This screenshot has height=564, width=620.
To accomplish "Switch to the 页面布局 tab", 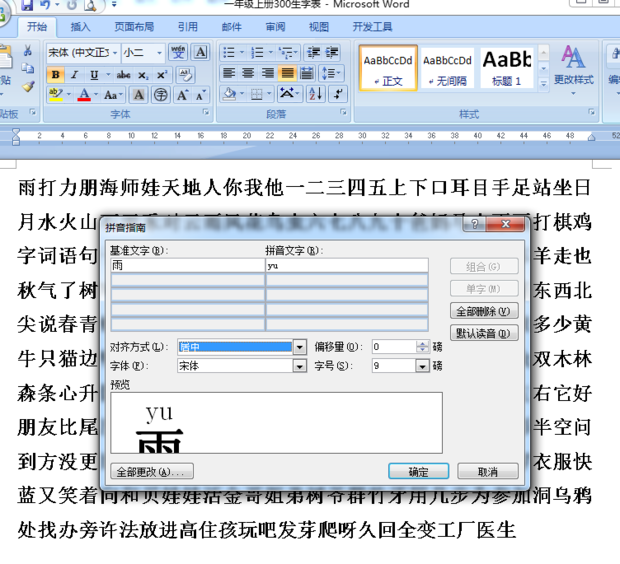I will 134,26.
